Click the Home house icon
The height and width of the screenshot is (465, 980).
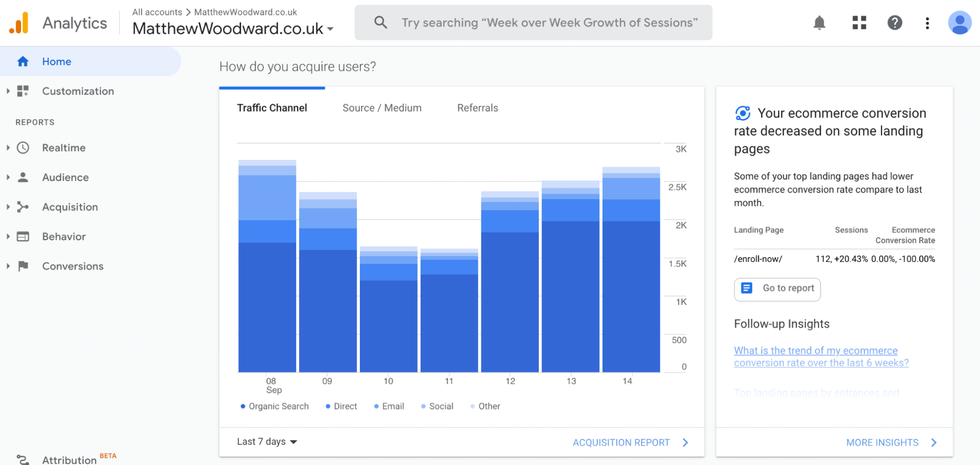(x=23, y=61)
